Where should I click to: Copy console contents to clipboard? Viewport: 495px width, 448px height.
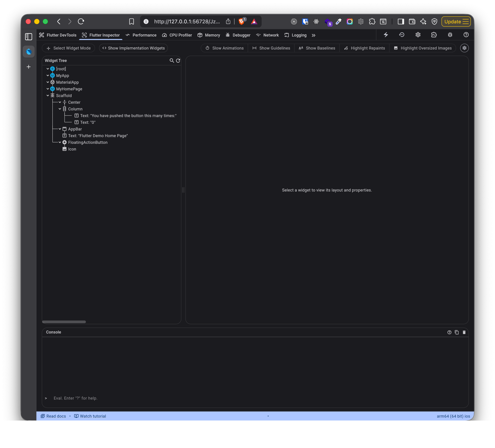click(x=457, y=332)
